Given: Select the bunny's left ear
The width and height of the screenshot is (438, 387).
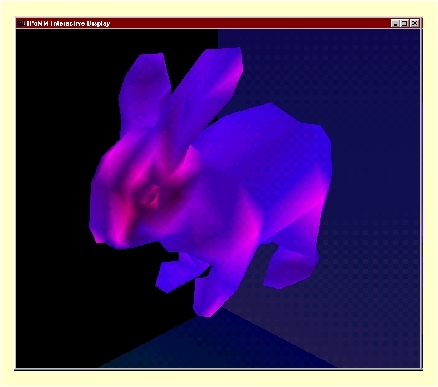Looking at the screenshot, I should pos(144,93).
